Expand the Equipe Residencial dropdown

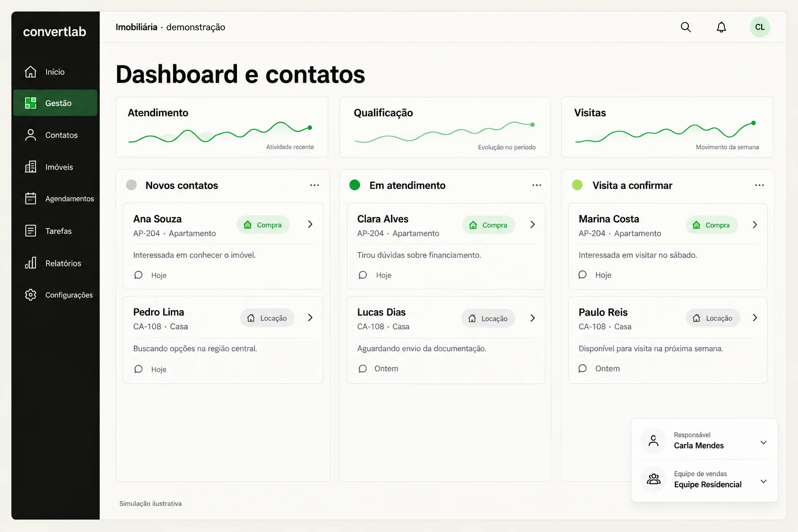tap(763, 482)
